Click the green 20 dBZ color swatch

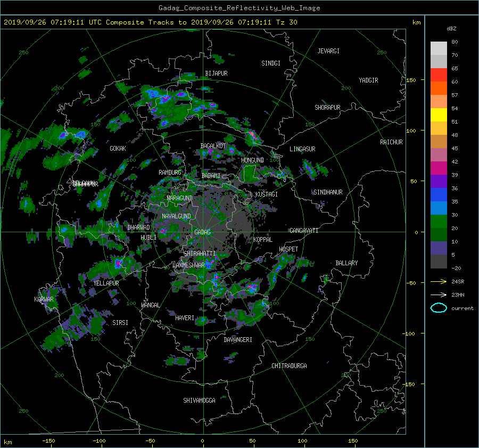point(439,222)
